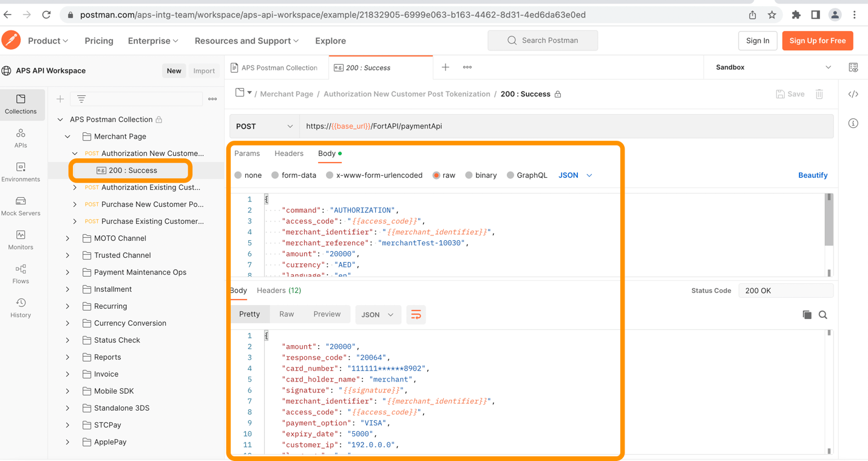Viewport: 868px width, 461px height.
Task: Expand the MOTO Channel folder
Action: [68, 238]
